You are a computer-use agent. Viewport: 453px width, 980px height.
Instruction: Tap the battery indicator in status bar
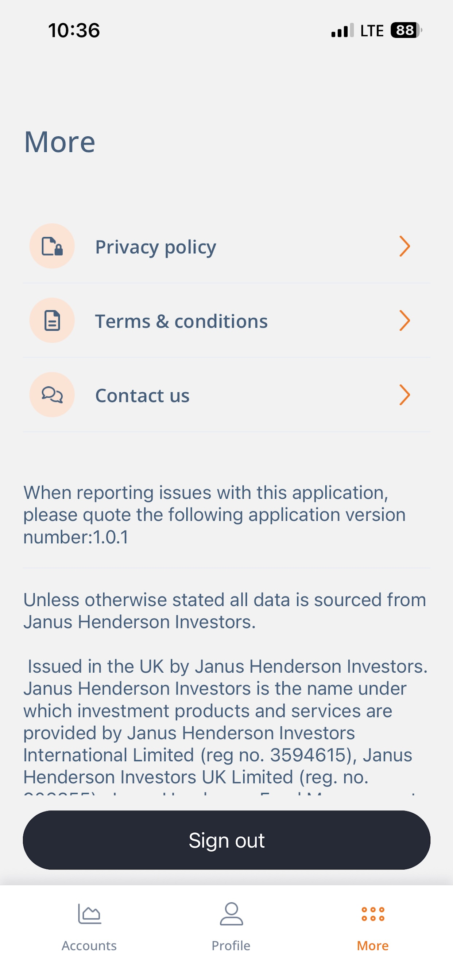point(406,30)
